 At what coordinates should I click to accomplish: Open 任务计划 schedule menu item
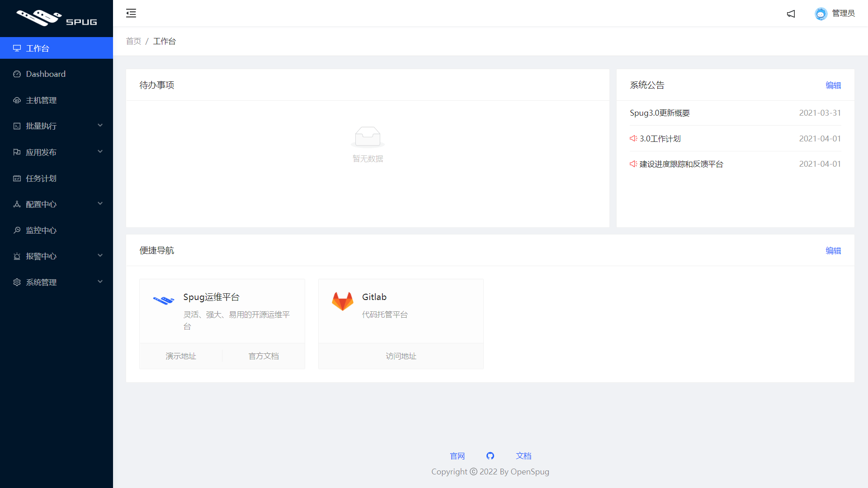[41, 178]
